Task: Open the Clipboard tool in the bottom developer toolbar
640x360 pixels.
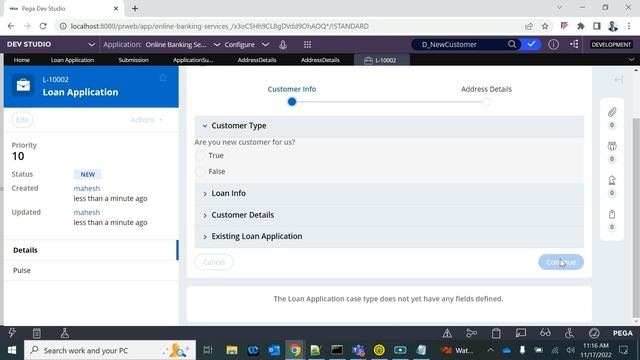Action: click(37, 333)
